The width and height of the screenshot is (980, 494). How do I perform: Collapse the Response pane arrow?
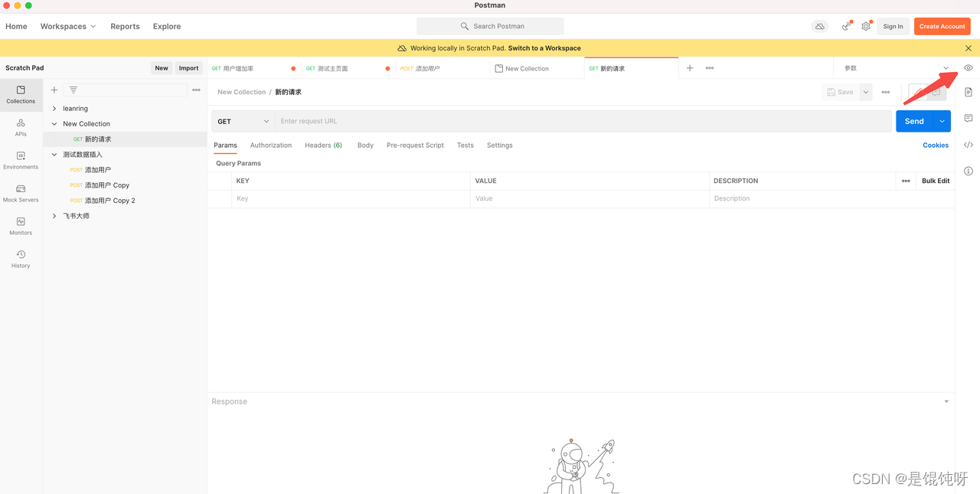[946, 401]
